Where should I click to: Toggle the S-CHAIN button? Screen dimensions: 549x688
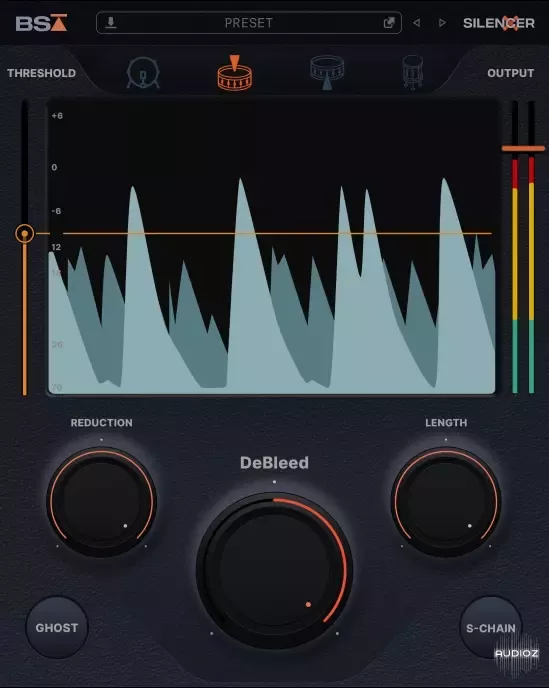click(x=491, y=628)
